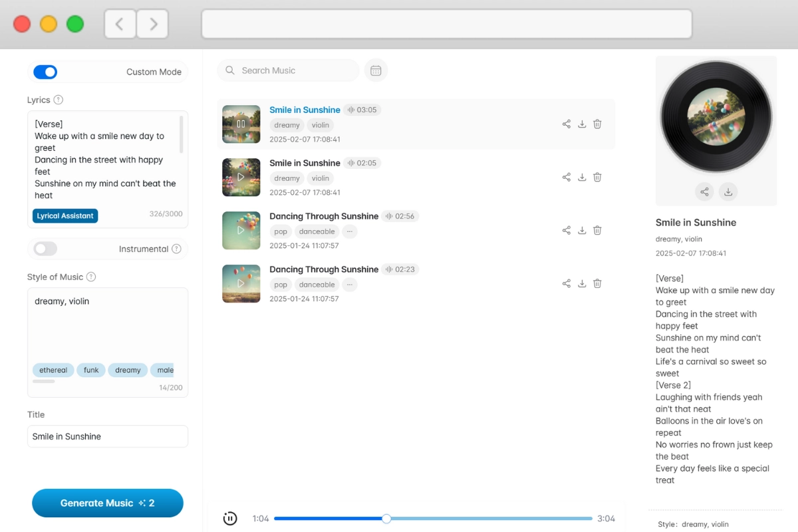Click the Lyrics help question mark
Viewport: 798px width, 532px height.
click(x=61, y=100)
